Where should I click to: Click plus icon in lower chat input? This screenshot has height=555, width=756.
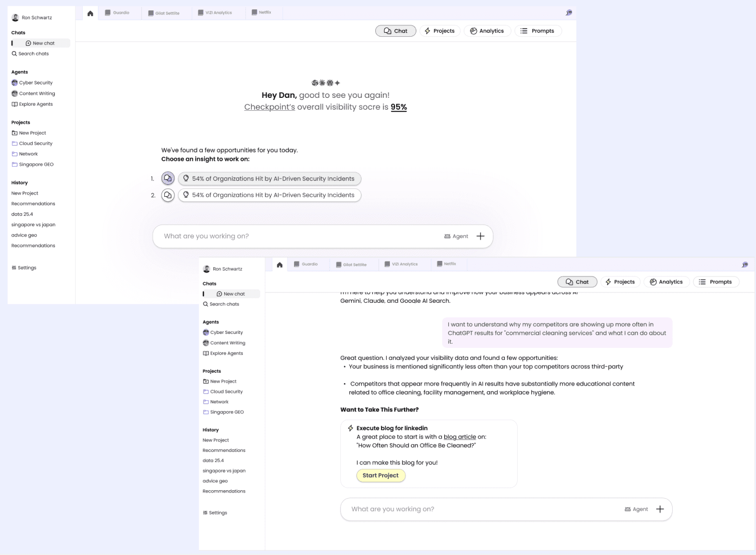[660, 509]
